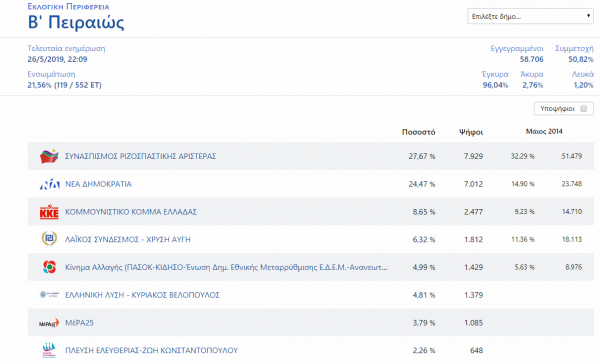Click the ΣΥΡΙΖΑ party flag logo
Image resolution: width=600 pixels, height=364 pixels.
pyautogui.click(x=49, y=156)
